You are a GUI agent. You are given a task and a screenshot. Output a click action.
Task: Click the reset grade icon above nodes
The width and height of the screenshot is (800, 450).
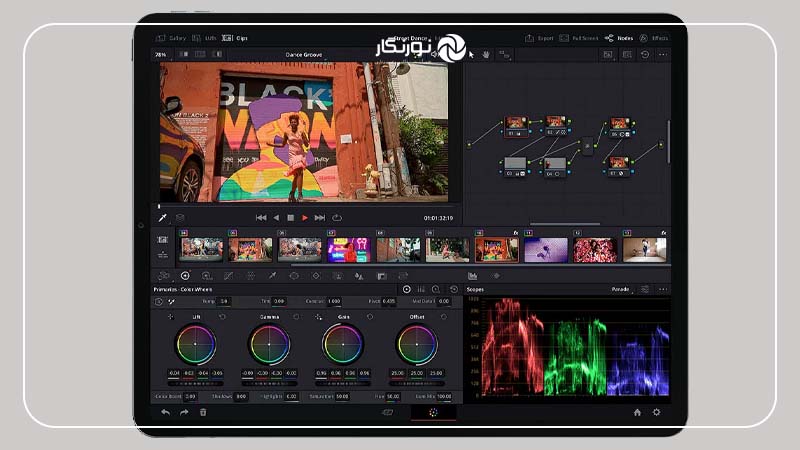point(645,54)
